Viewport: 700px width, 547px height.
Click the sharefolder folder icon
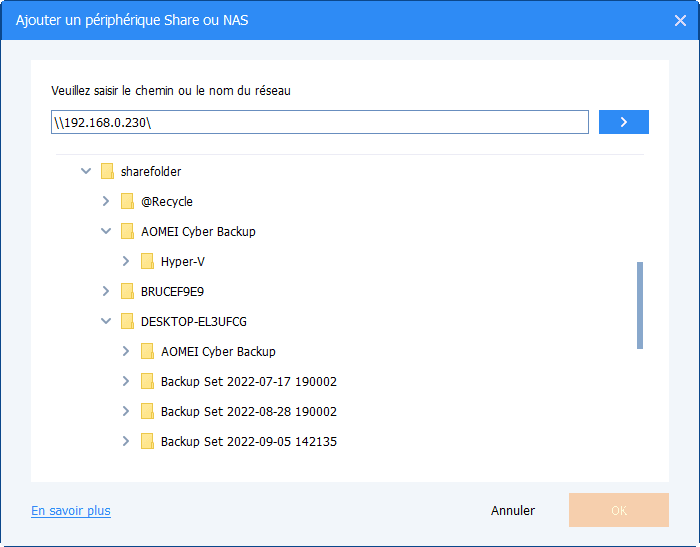click(x=107, y=172)
